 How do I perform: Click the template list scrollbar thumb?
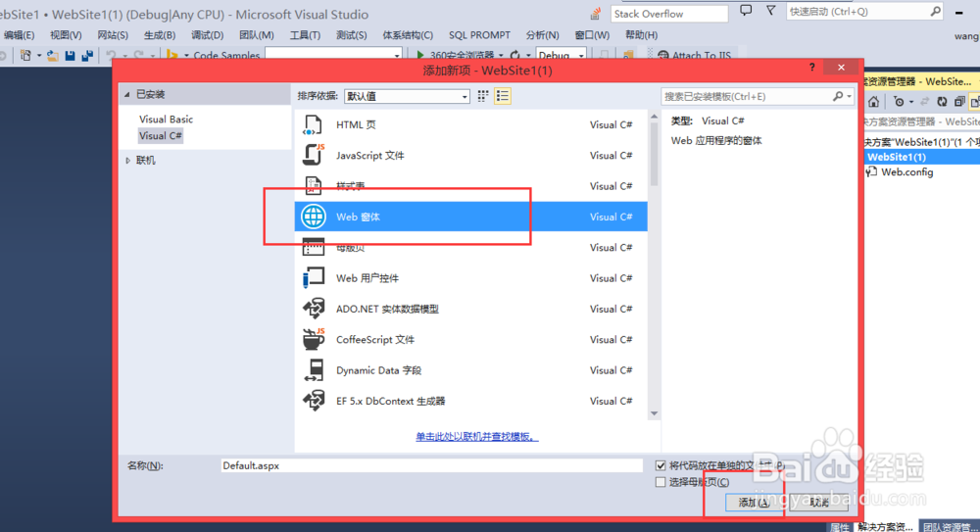(x=654, y=155)
